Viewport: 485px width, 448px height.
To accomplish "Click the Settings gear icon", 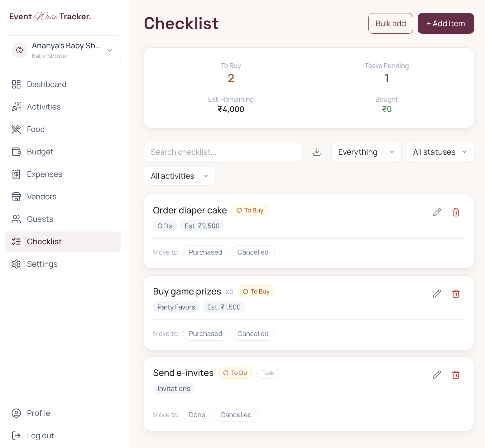I will tap(16, 264).
